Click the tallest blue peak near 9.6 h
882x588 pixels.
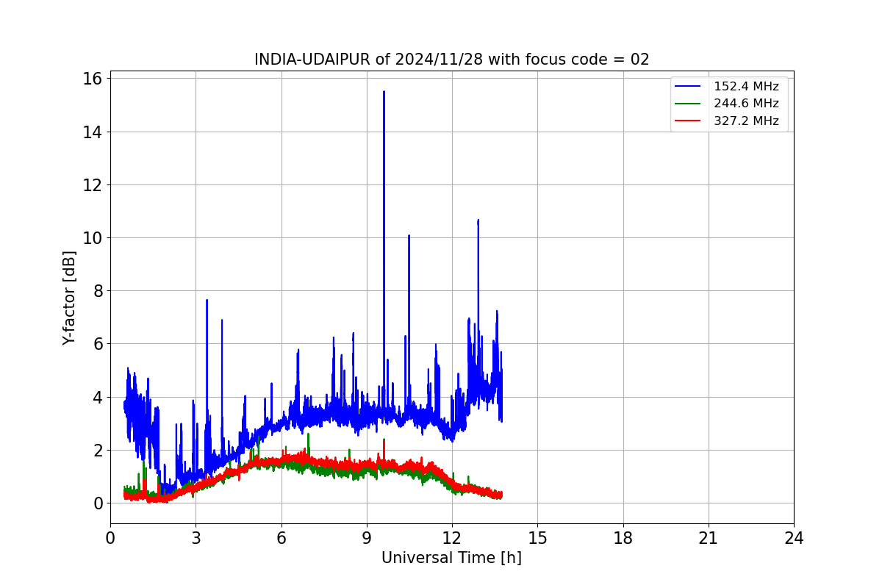pos(384,93)
